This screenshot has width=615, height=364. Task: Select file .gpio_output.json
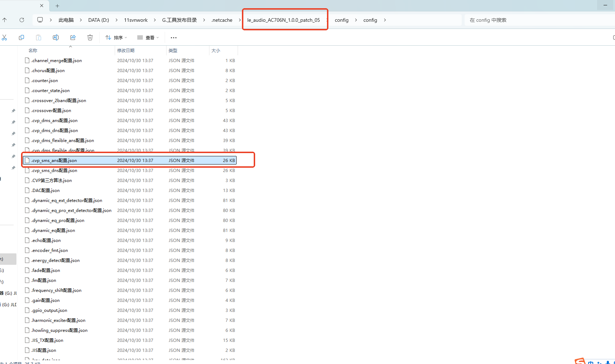pyautogui.click(x=129, y=310)
